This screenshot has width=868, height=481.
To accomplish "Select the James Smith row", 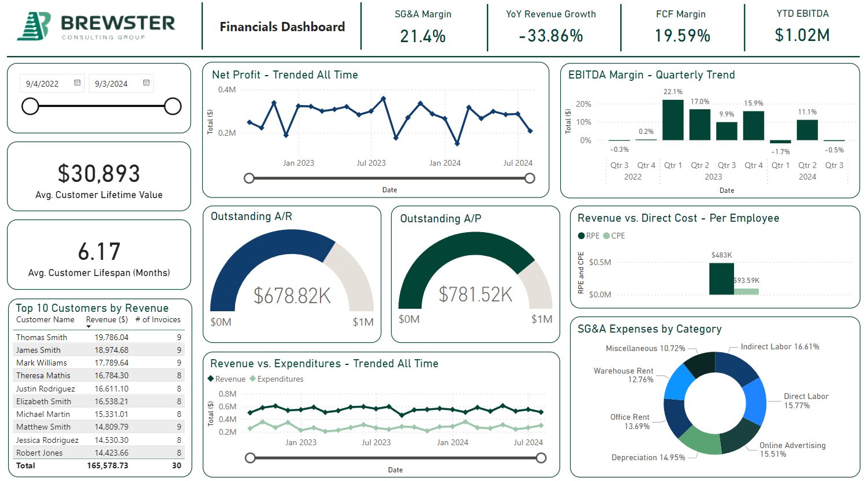I will click(x=98, y=350).
